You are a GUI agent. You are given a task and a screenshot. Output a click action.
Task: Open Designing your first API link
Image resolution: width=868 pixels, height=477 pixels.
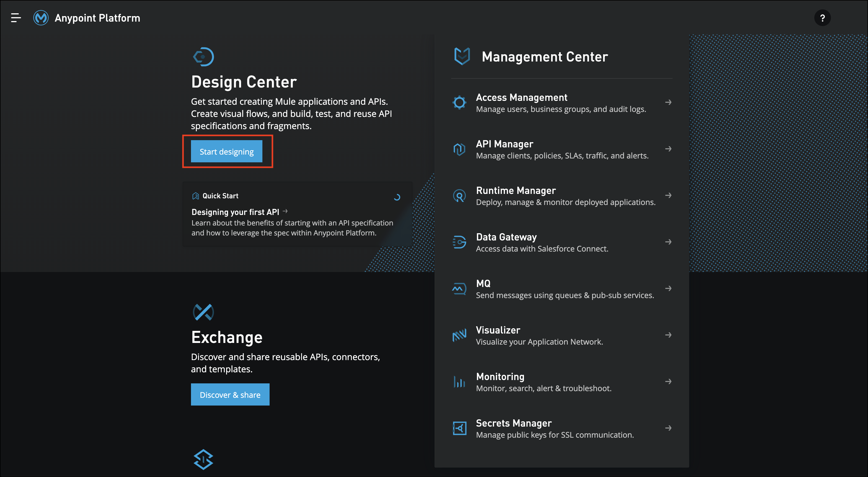pos(240,212)
